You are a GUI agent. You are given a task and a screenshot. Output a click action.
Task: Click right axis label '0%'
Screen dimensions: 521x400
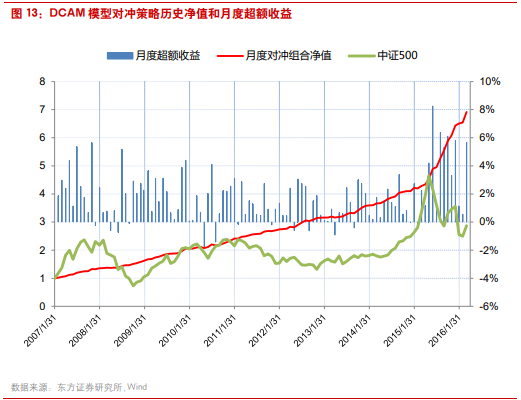pyautogui.click(x=487, y=222)
